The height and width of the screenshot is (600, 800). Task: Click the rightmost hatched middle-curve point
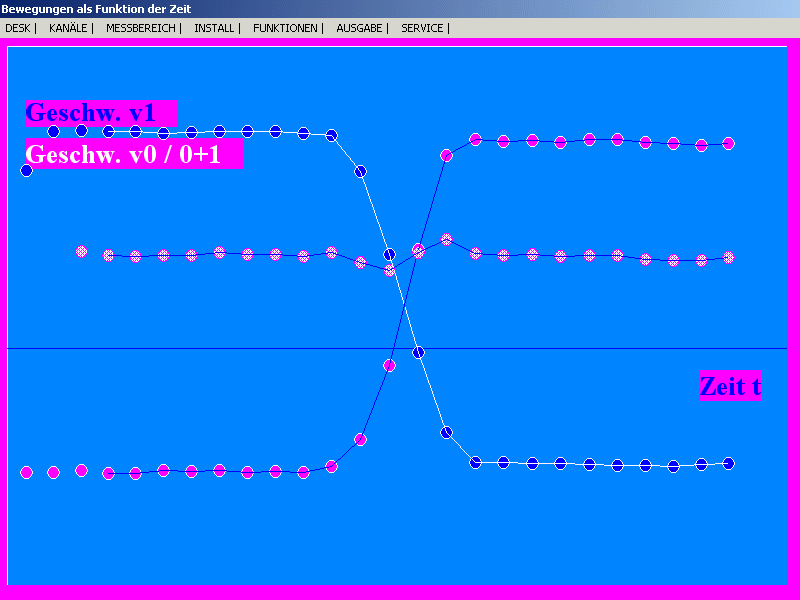coord(729,258)
